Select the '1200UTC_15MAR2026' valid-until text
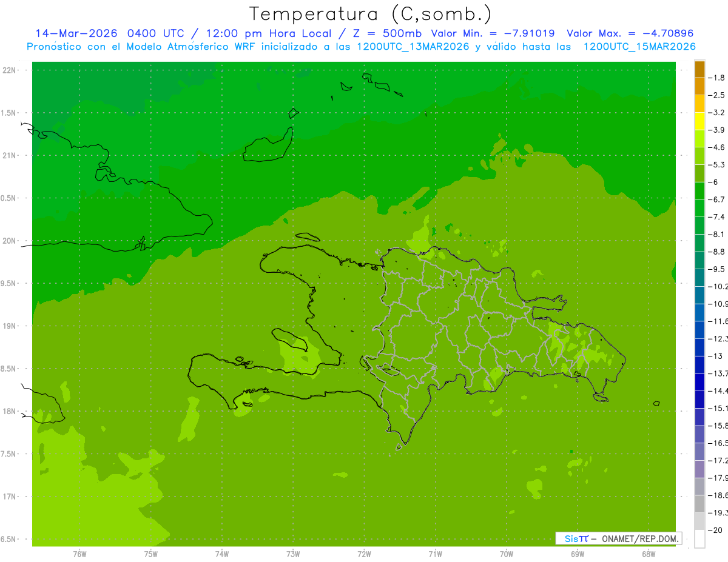Screen dimensions: 728x562 (639, 47)
